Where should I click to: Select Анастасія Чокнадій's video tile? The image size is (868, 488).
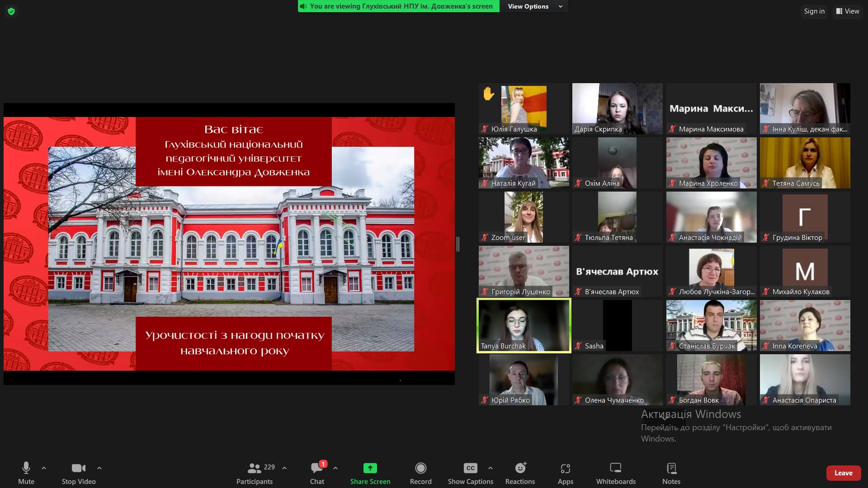(712, 217)
